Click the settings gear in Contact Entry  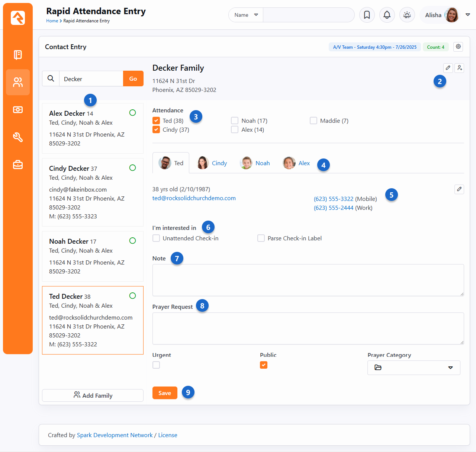458,47
